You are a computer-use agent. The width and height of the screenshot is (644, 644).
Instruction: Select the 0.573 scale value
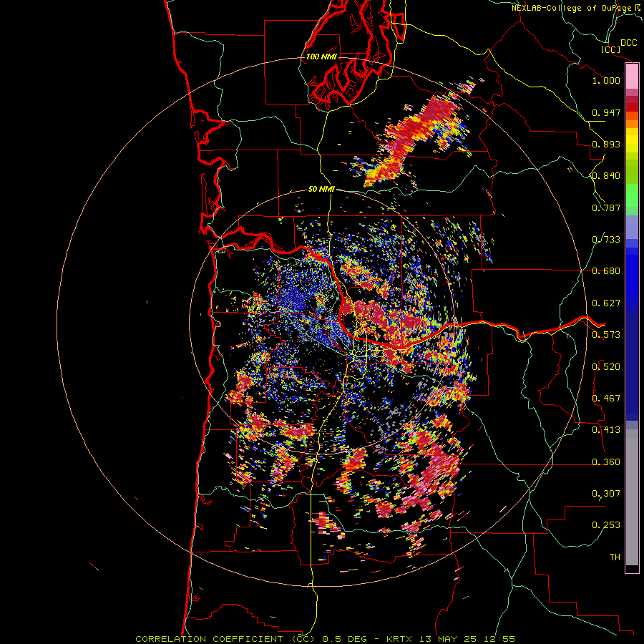click(x=606, y=335)
